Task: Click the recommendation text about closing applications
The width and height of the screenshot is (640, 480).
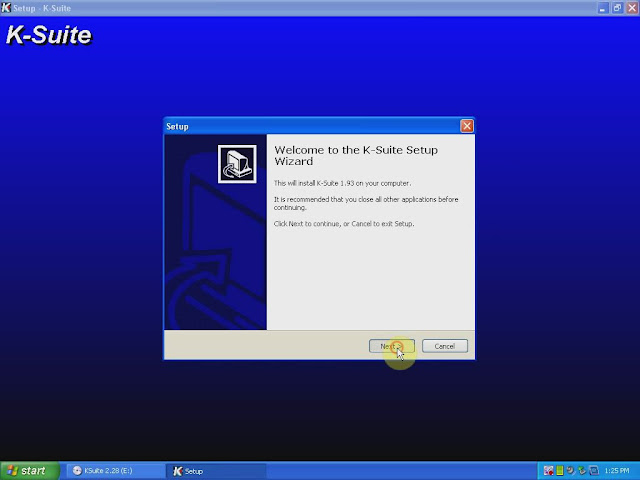Action: [x=366, y=203]
